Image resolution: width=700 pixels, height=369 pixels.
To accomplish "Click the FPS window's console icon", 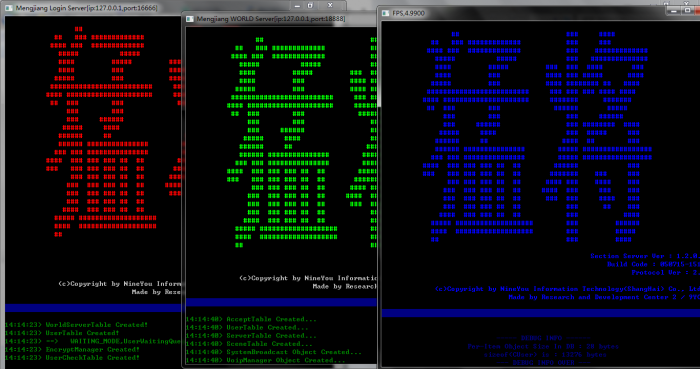I will [x=385, y=13].
